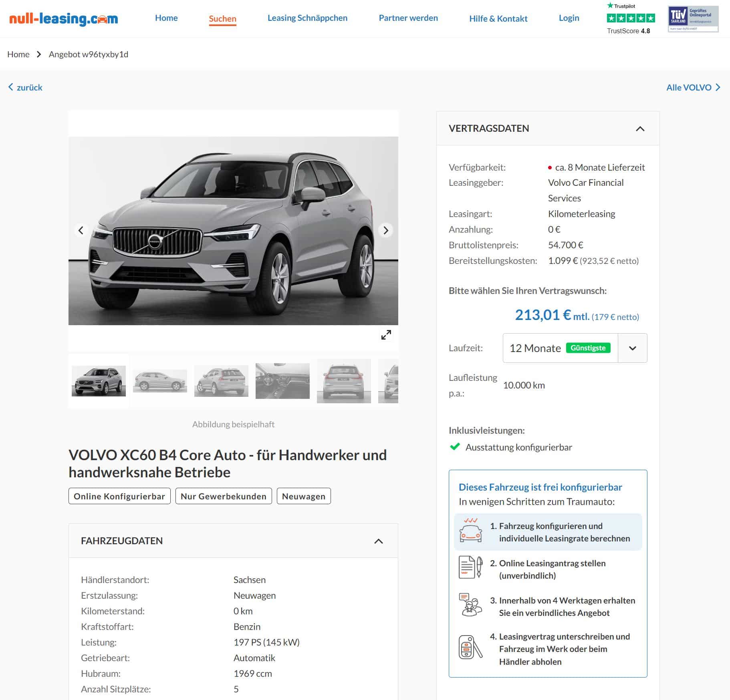Select the rear three-quarter view thumbnail
The image size is (730, 700).
221,381
